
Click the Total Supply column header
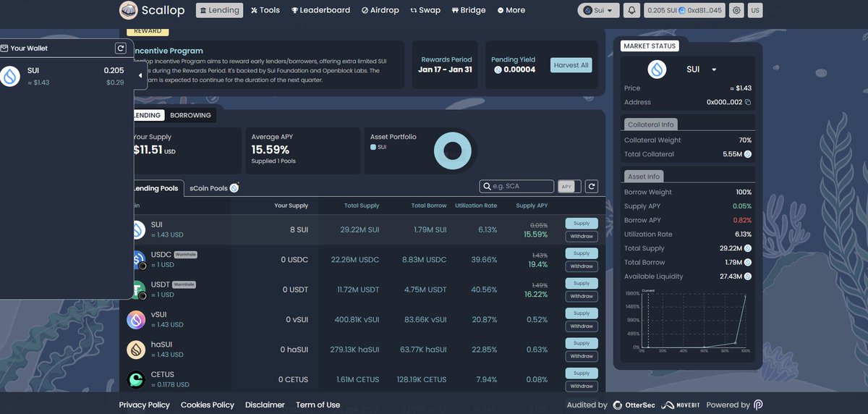click(x=362, y=206)
